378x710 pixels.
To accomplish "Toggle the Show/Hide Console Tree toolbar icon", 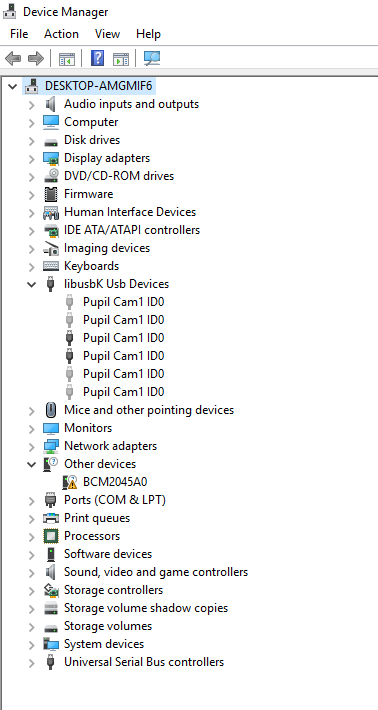I will [67, 58].
